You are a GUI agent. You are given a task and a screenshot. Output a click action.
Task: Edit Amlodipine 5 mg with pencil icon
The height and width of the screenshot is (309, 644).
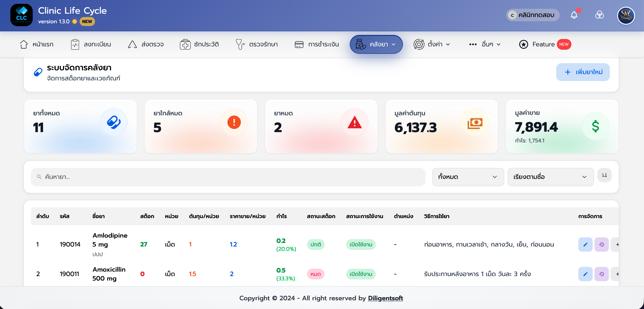coord(585,245)
